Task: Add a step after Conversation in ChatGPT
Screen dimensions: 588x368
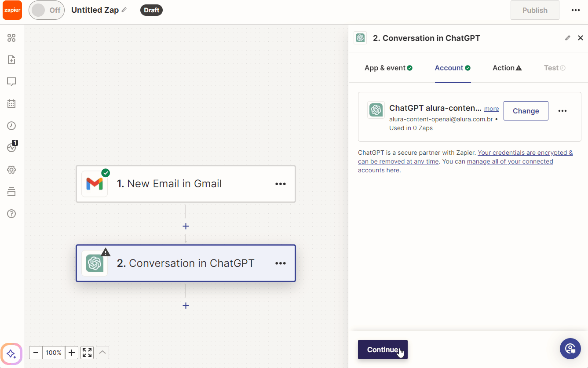Action: click(x=186, y=305)
